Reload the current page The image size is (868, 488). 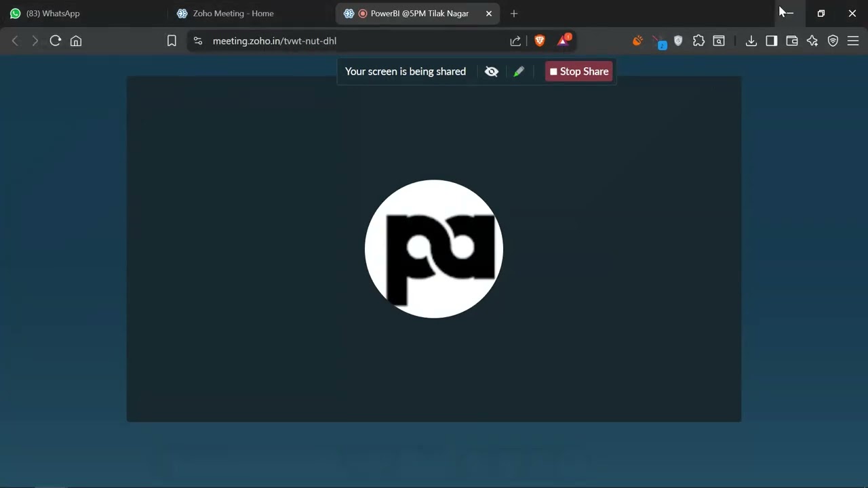point(56,41)
